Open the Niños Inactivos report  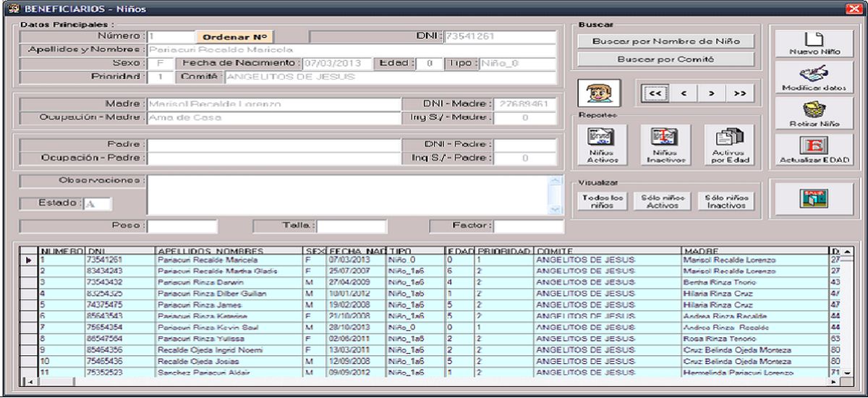pyautogui.click(x=665, y=145)
